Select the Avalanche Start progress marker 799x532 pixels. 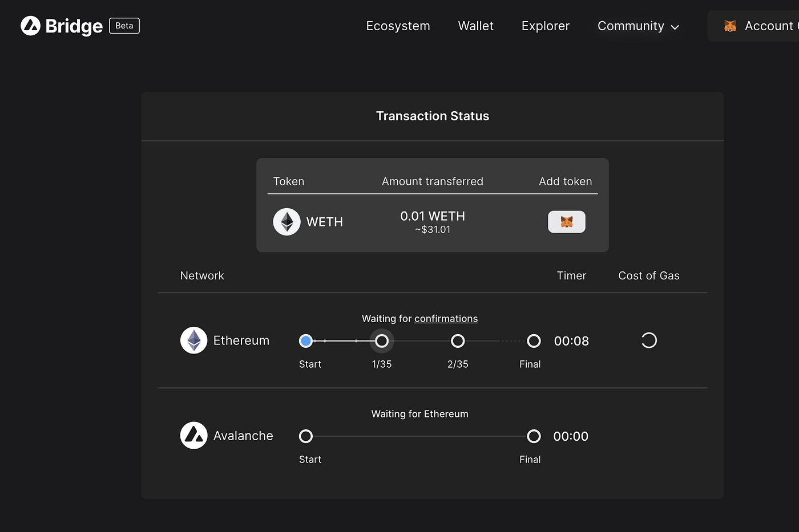coord(306,436)
